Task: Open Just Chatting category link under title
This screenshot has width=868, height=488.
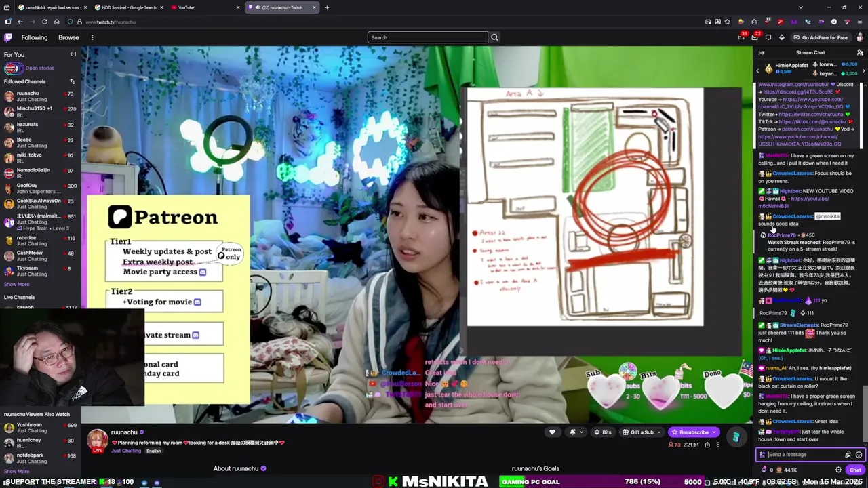Action: pyautogui.click(x=126, y=451)
